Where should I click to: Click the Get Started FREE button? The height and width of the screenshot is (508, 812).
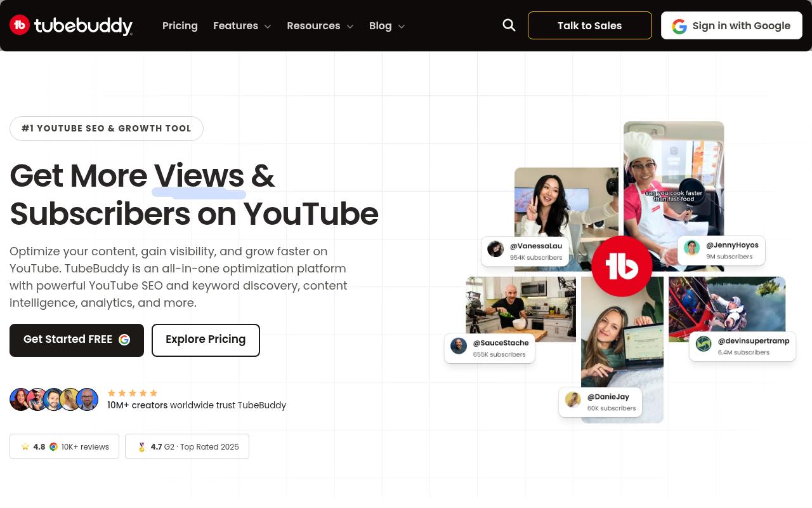pyautogui.click(x=77, y=340)
